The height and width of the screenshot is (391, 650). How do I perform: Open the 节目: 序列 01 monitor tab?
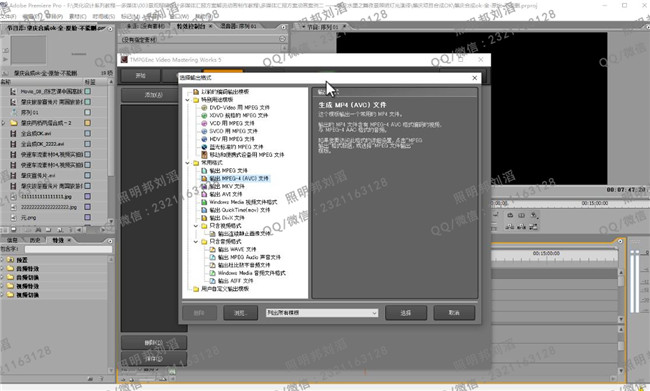[x=323, y=27]
